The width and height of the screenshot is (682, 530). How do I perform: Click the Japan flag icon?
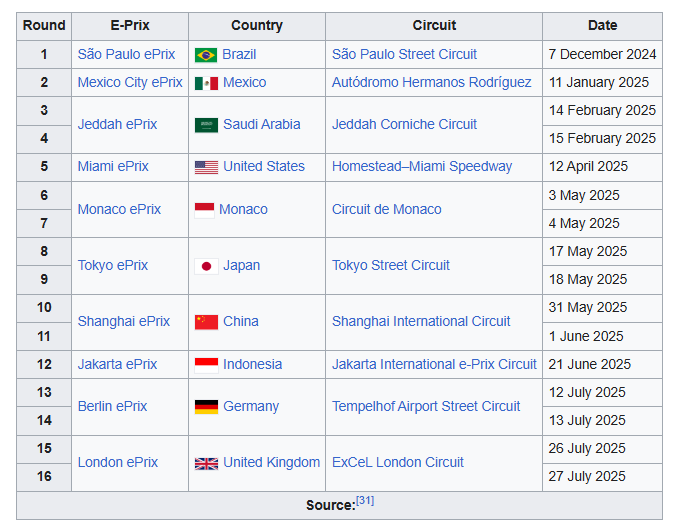click(x=206, y=266)
